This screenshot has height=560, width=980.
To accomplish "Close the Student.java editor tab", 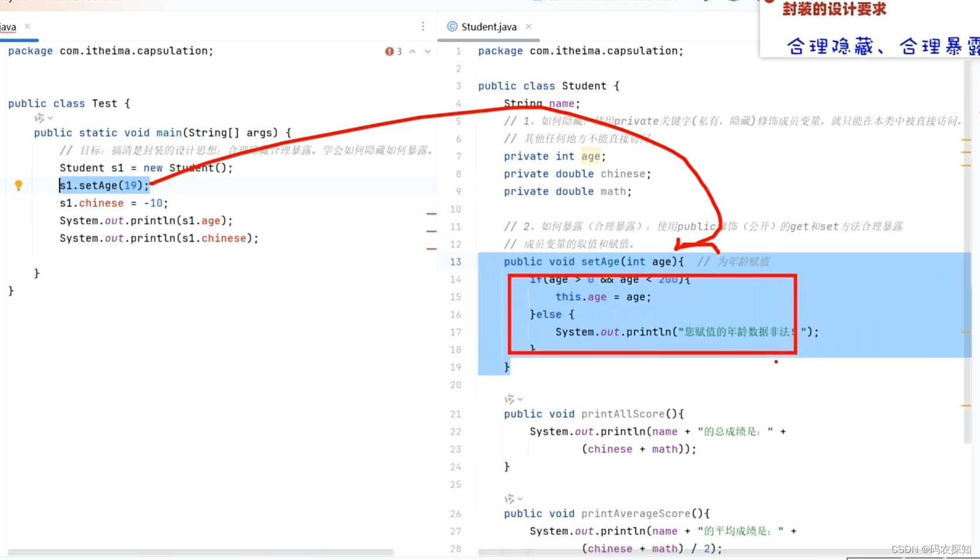I will coord(529,26).
